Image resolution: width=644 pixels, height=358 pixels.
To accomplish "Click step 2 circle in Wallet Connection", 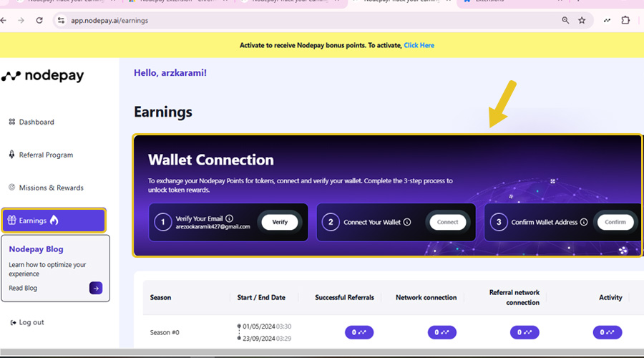I will 331,223.
